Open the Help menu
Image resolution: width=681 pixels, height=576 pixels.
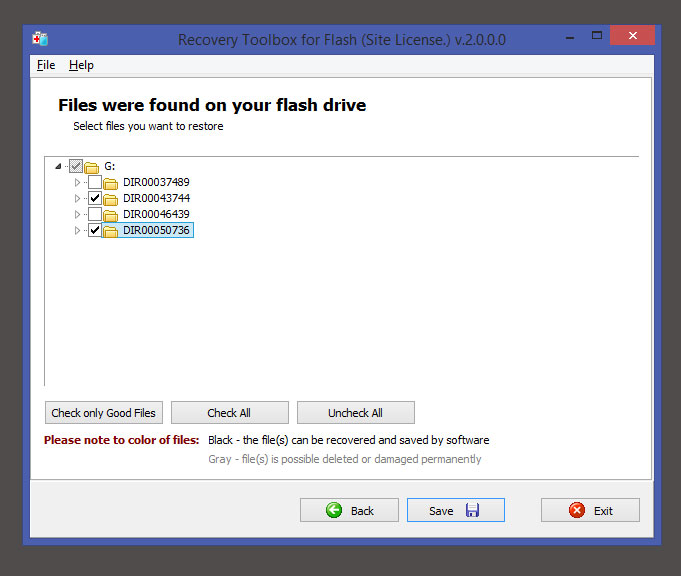pyautogui.click(x=81, y=65)
